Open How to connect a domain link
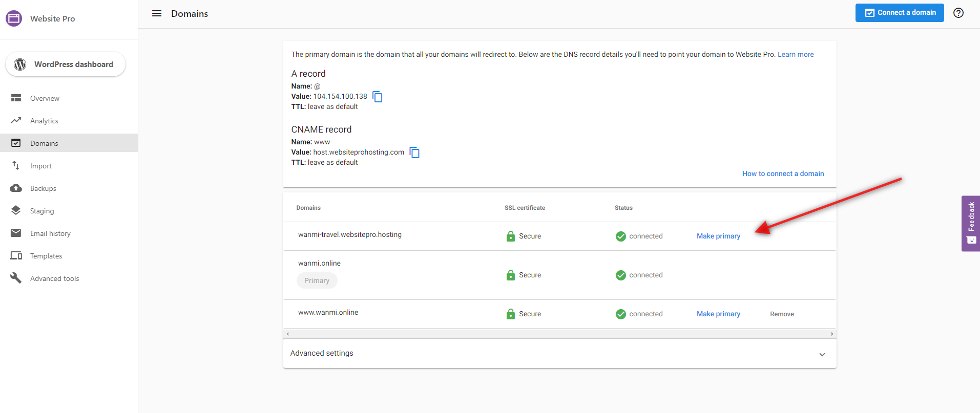Image resolution: width=980 pixels, height=413 pixels. (783, 173)
